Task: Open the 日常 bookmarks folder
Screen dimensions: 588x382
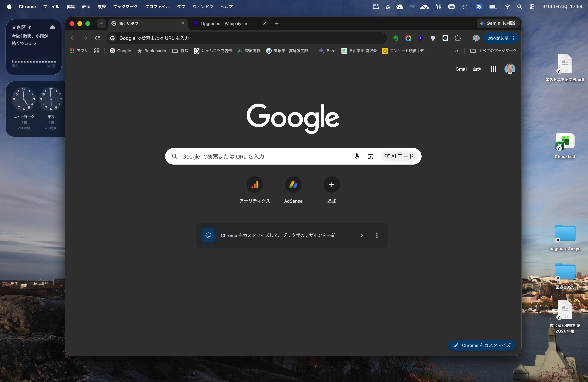Action: pos(180,51)
